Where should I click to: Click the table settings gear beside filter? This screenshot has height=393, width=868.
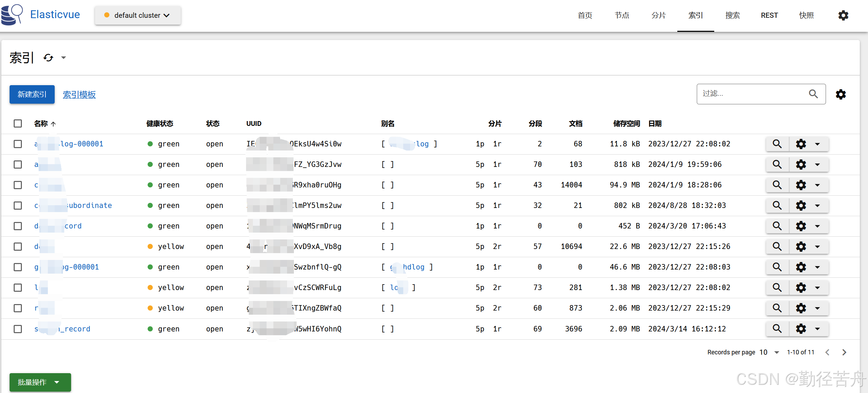coord(841,94)
